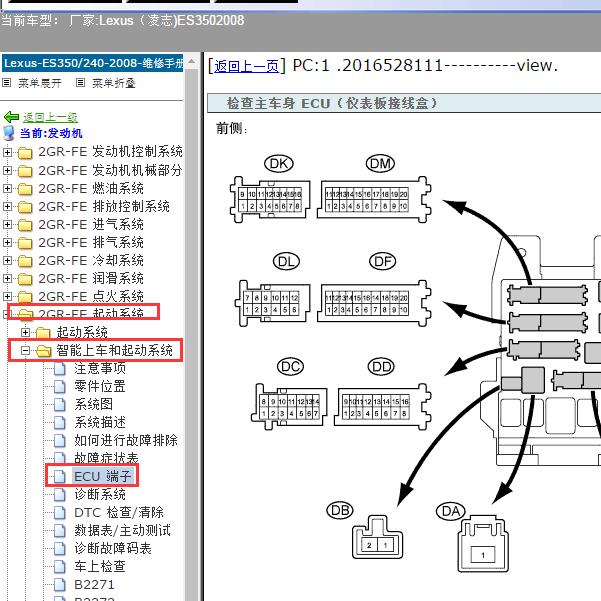Click the 当前:发动机 computer icon
This screenshot has height=601, width=601.
8,133
